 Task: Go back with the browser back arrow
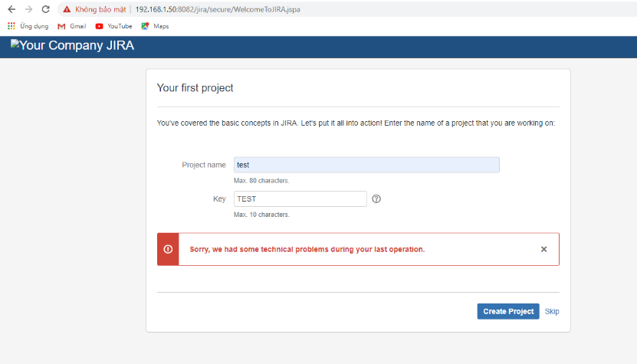coord(11,9)
